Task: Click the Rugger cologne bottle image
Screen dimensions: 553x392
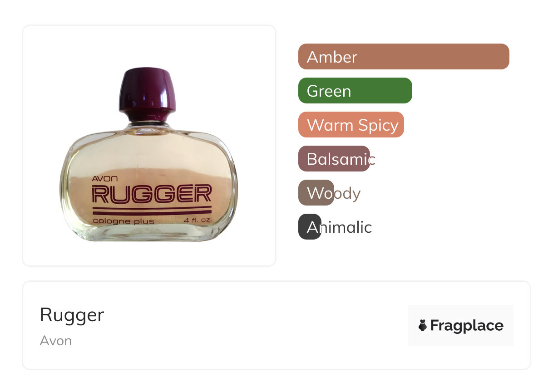Action: point(148,154)
